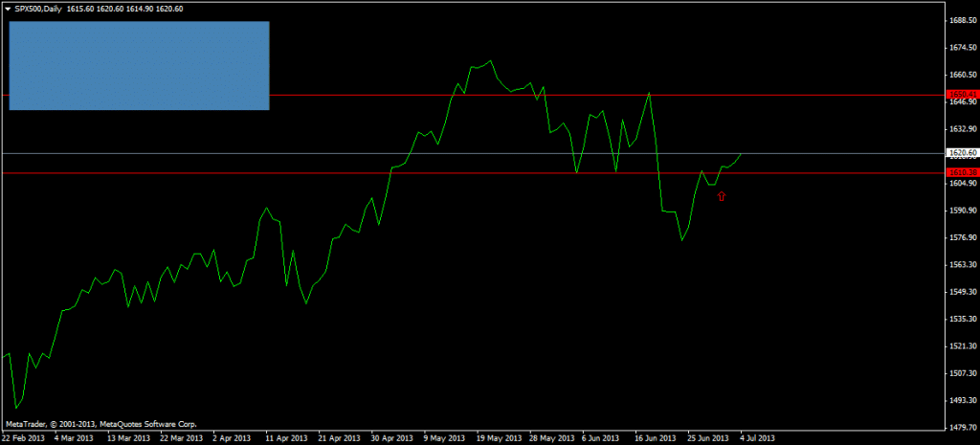Click the 1688.50 price axis label

coord(963,21)
